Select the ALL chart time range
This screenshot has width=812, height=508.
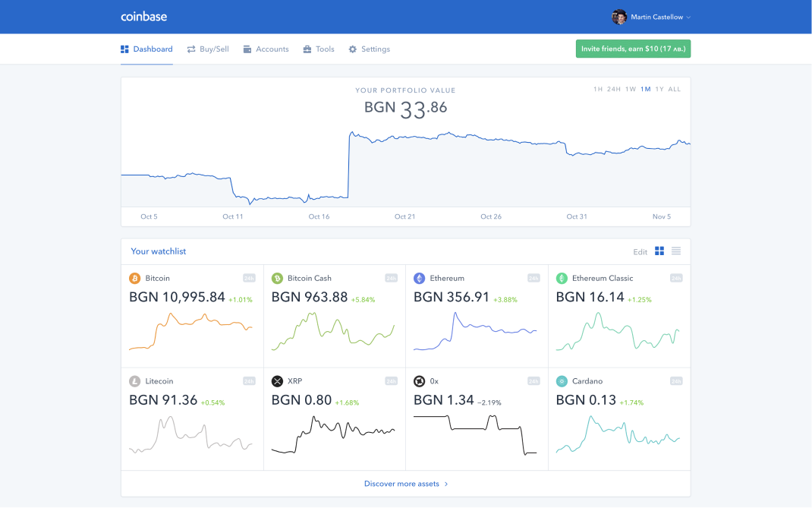(674, 89)
